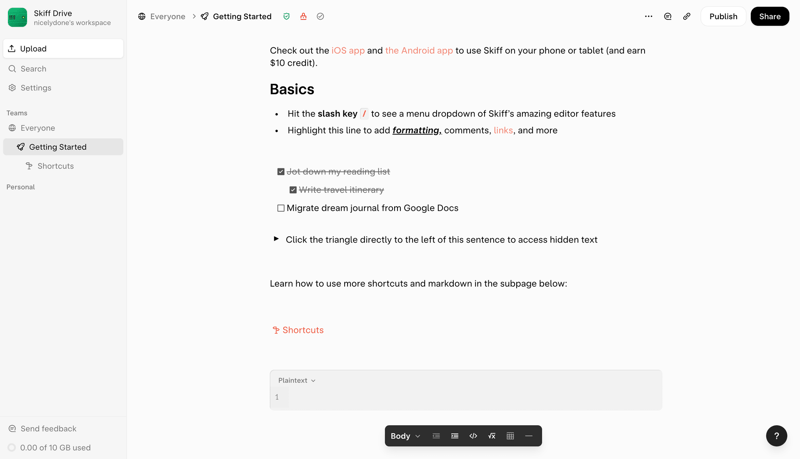
Task: Click the first list-block icon in bottom toolbar
Action: [x=436, y=436]
